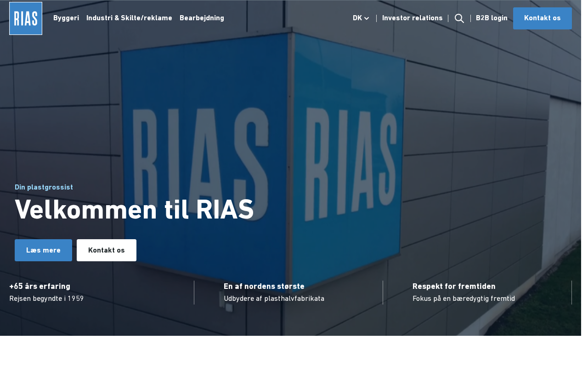Click the 'Din plastgrossist' tagline
Image resolution: width=588 pixels, height=368 pixels.
[x=44, y=187]
